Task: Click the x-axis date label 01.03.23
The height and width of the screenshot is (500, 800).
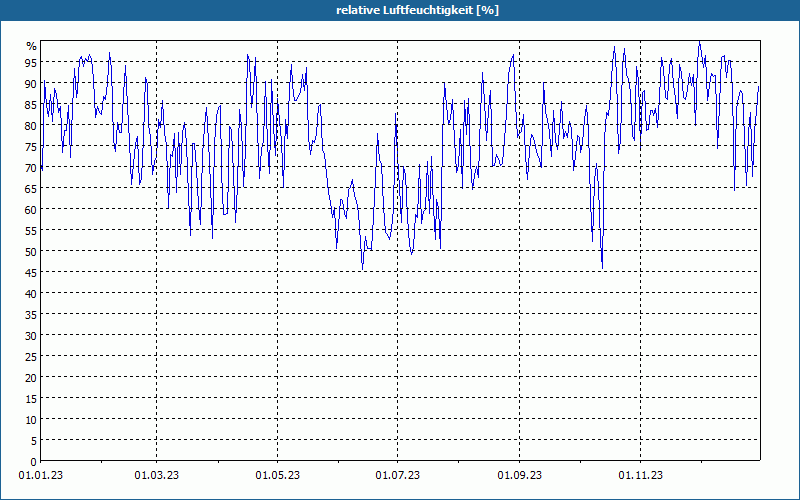Action: click(157, 476)
